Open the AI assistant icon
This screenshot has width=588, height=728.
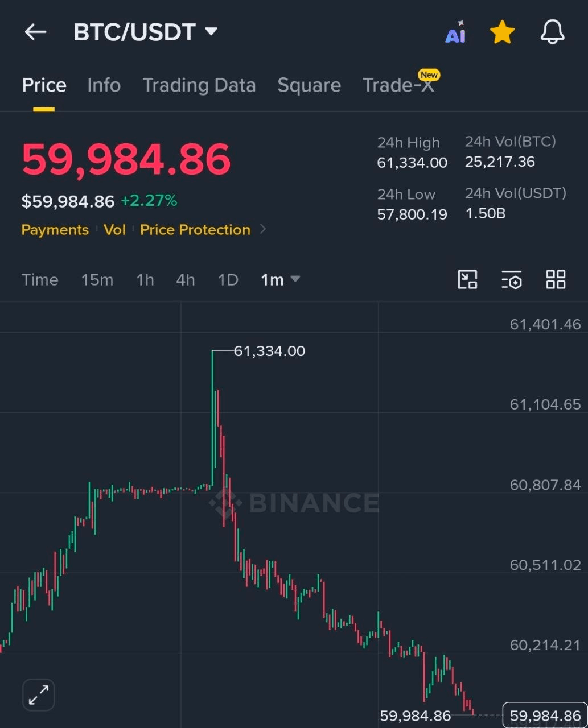(x=455, y=32)
